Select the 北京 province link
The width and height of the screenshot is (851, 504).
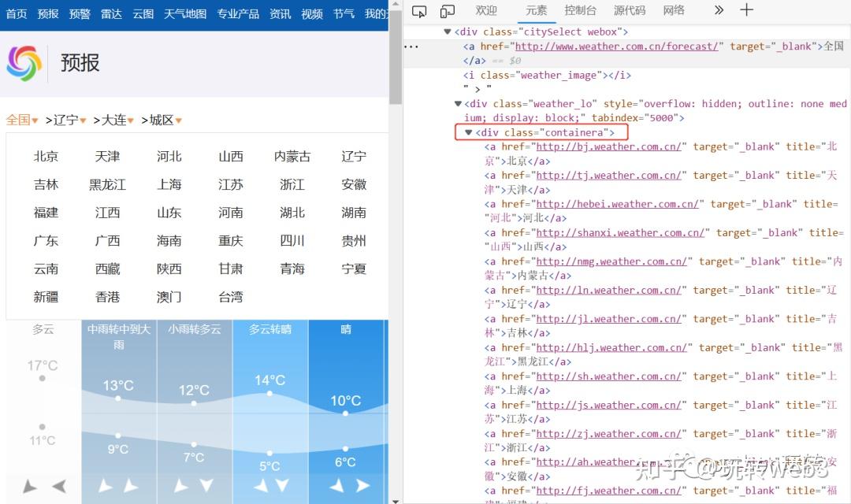coord(46,156)
